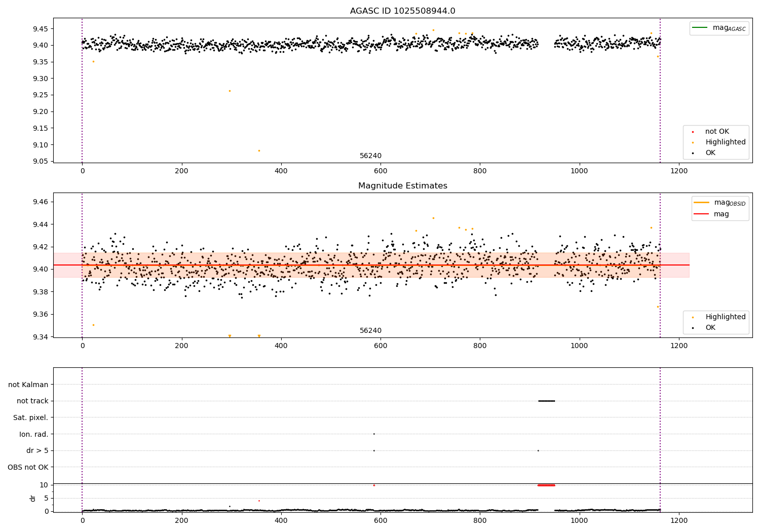The image size is (760, 532).
Task: Click the 1000 x-tick under the Magnitude Estimates plot
Action: (x=579, y=346)
